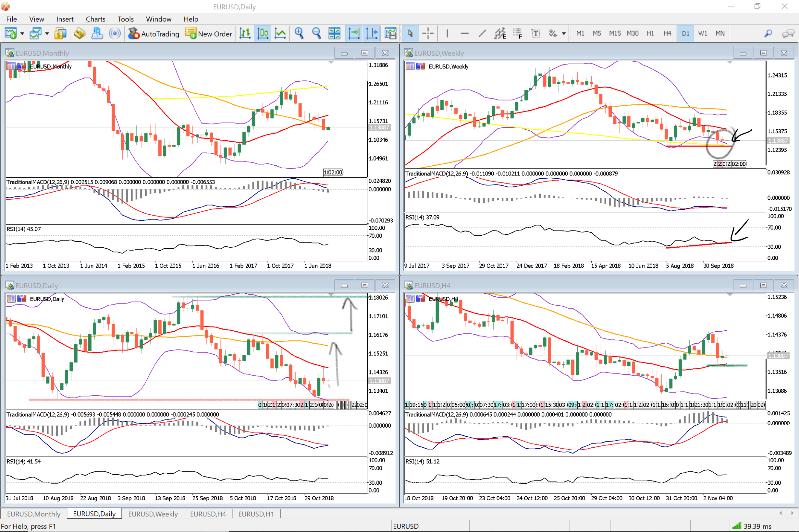
Task: Select the Crosshair tool
Action: pyautogui.click(x=428, y=33)
